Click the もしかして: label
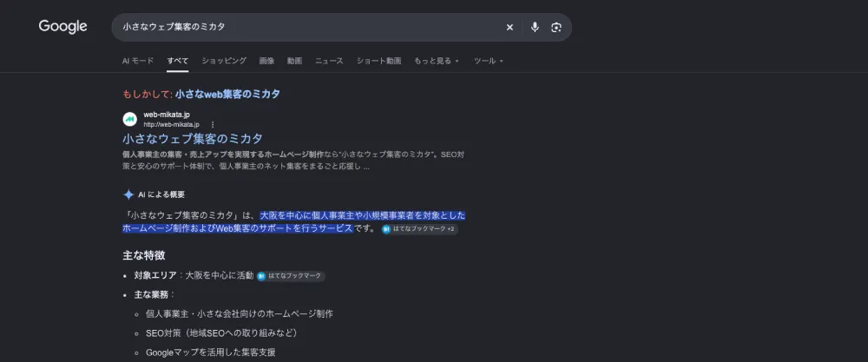 [x=148, y=94]
